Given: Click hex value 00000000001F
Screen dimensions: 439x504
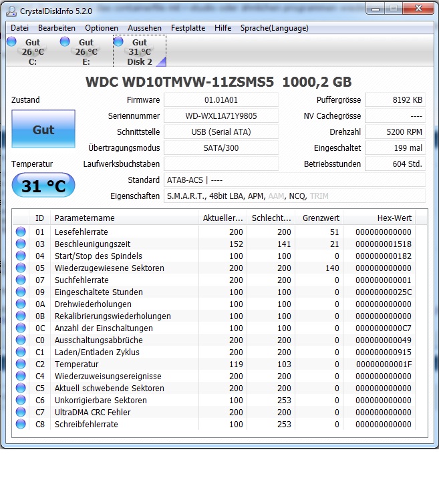Looking at the screenshot, I should pyautogui.click(x=384, y=364).
